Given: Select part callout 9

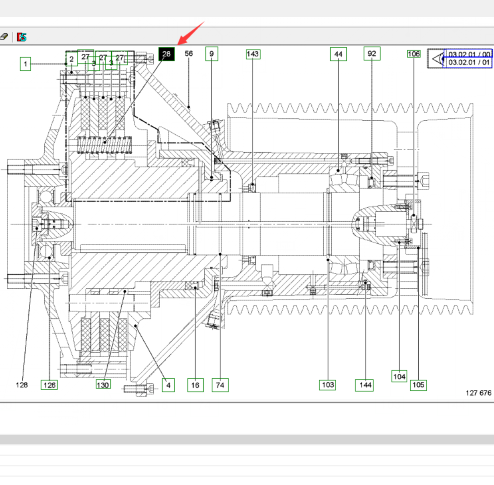Looking at the screenshot, I should [x=211, y=54].
